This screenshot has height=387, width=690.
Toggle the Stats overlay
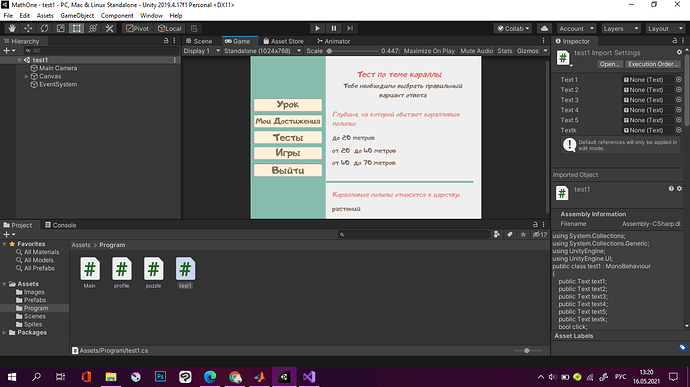point(505,51)
